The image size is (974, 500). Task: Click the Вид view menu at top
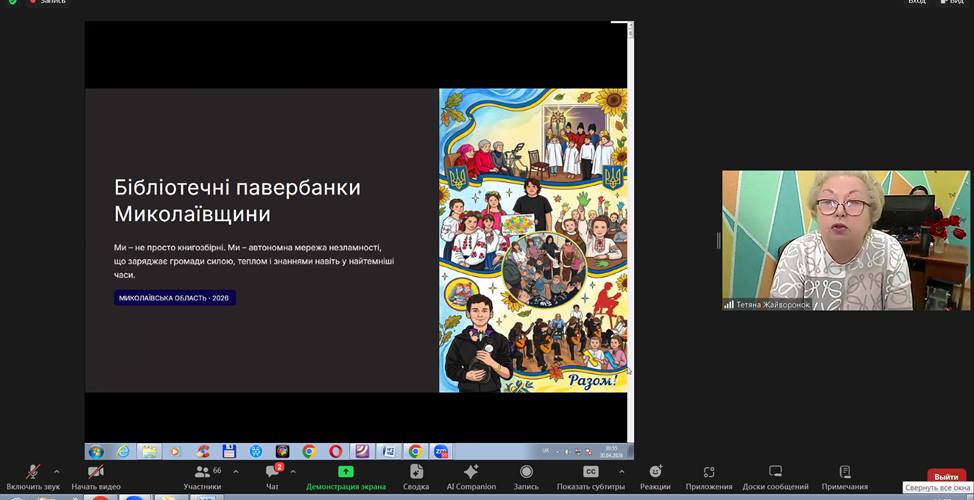pos(952,2)
